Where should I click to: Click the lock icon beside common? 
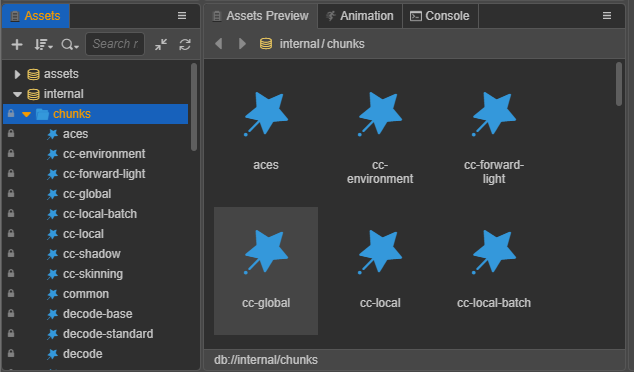(x=11, y=293)
